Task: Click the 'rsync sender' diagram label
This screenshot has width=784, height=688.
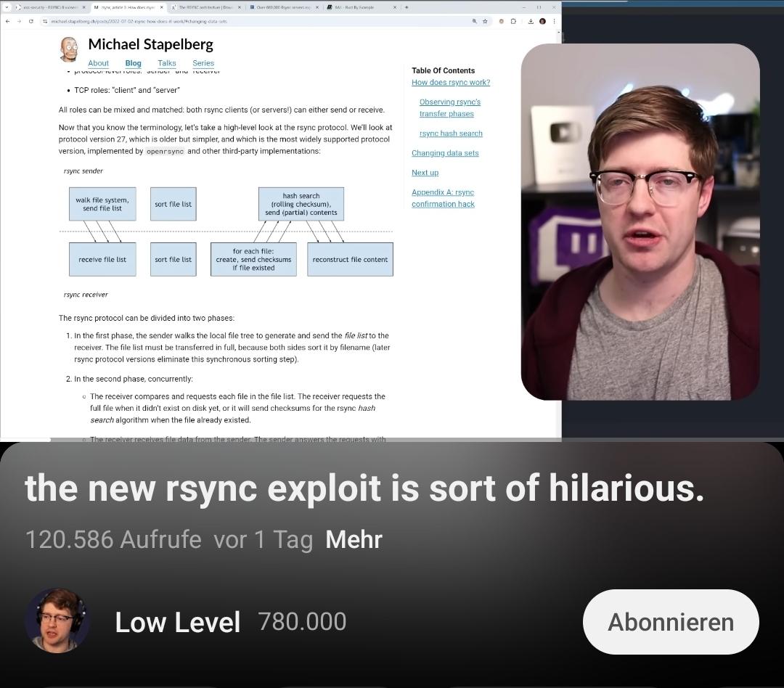Action: pos(83,171)
